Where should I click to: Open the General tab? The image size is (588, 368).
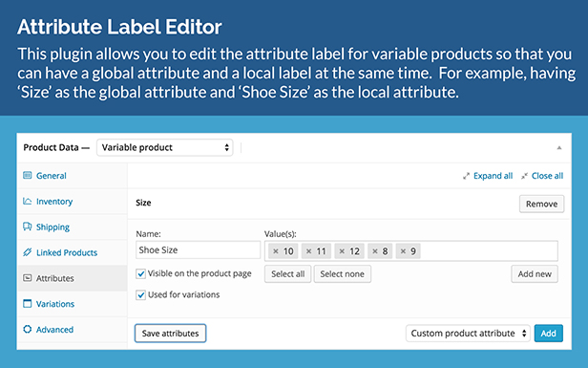click(73, 175)
